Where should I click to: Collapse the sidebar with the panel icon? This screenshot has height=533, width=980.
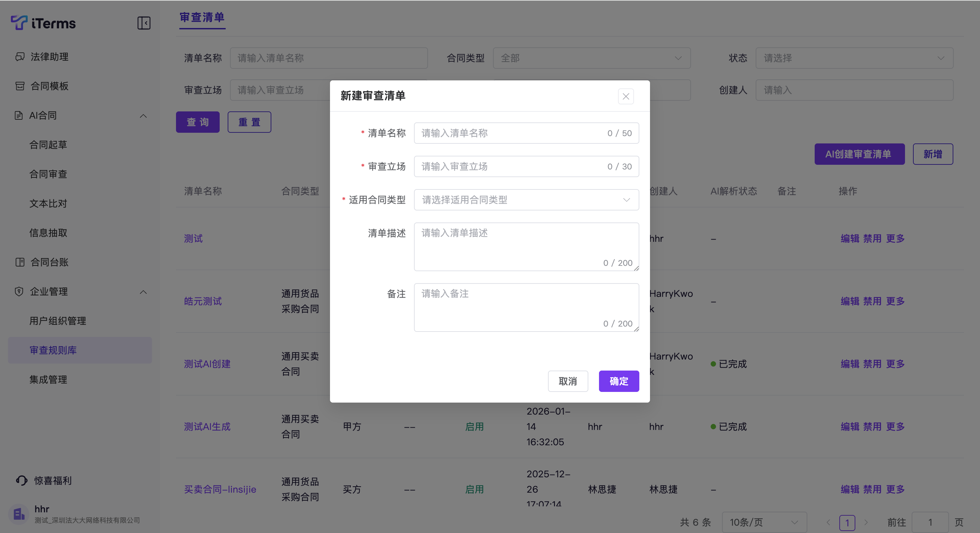[x=144, y=23]
